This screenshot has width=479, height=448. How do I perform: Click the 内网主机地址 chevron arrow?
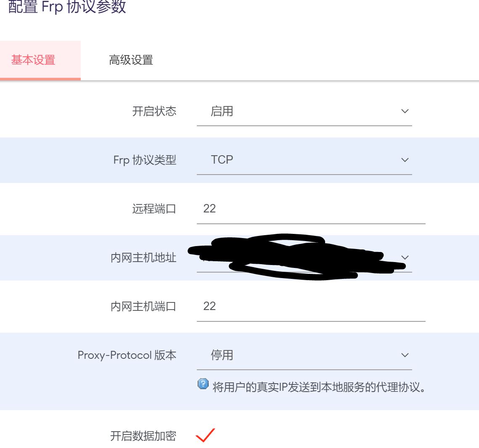[x=405, y=258]
